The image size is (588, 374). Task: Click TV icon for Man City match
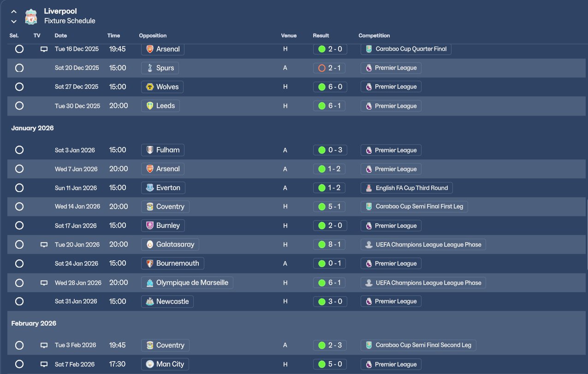44,364
